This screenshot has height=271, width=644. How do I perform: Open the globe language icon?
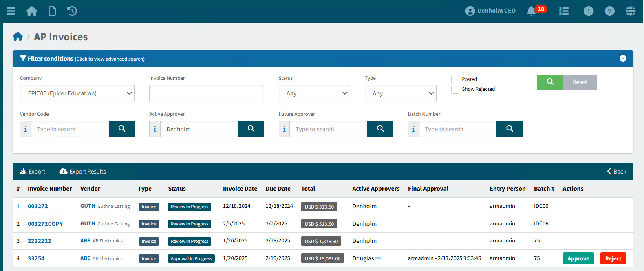click(x=631, y=11)
